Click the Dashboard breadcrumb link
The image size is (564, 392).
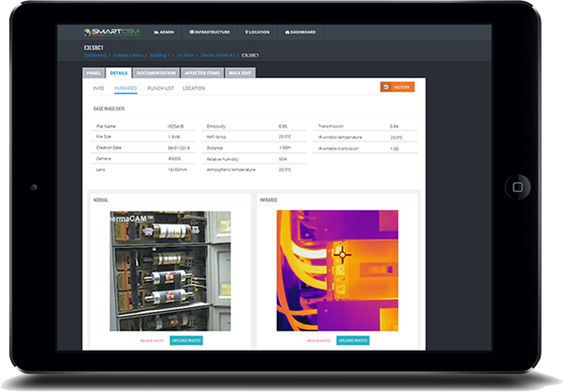95,56
